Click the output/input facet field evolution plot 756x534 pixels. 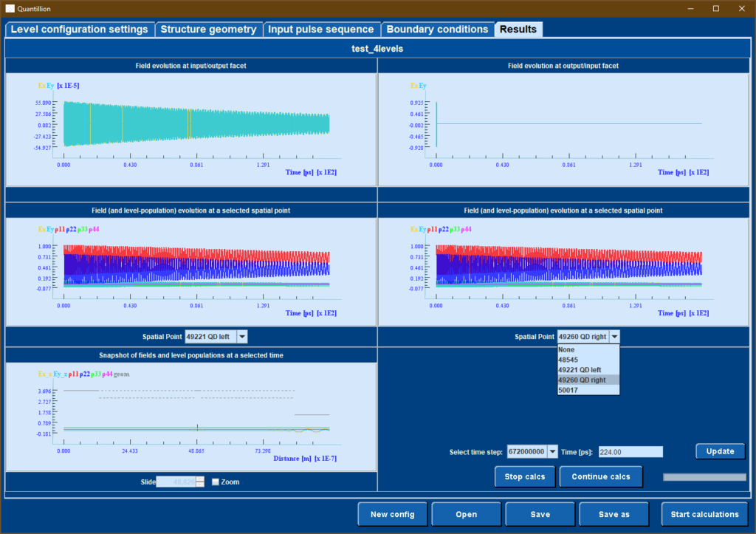(563, 129)
